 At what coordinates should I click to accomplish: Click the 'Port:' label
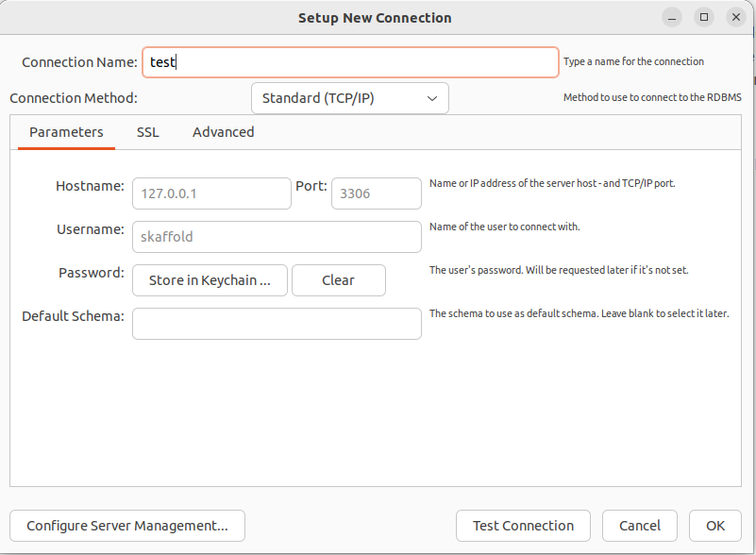[x=311, y=186]
